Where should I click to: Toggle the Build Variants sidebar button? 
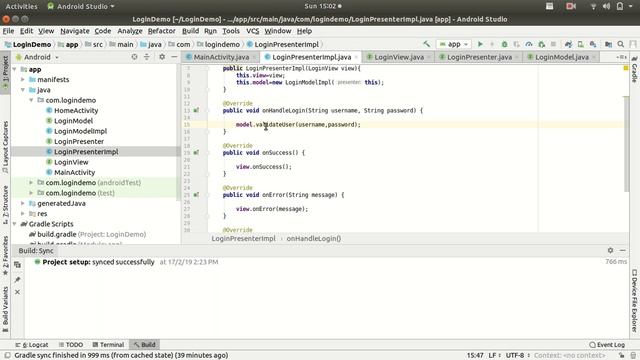[x=5, y=309]
